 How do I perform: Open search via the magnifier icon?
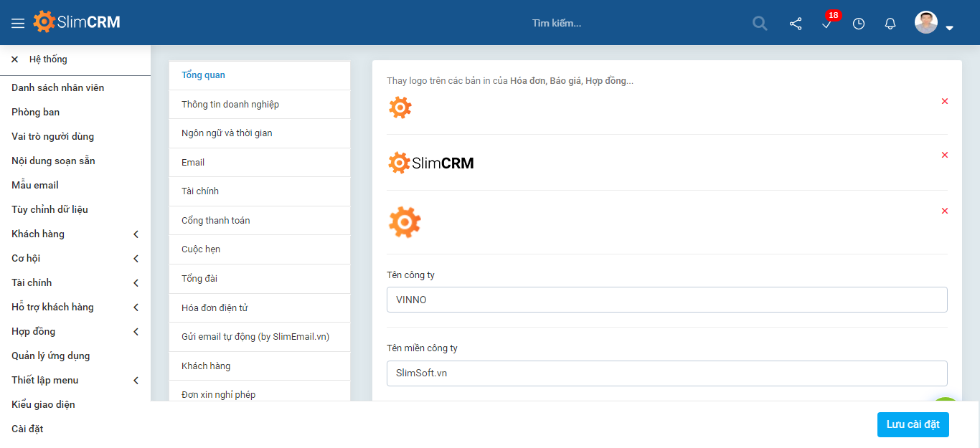click(x=760, y=23)
